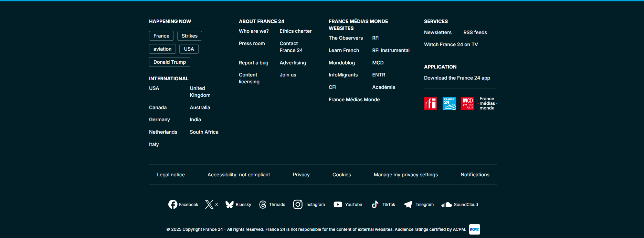Open Manage my privacy settings
Image resolution: width=644 pixels, height=238 pixels.
[x=406, y=175]
